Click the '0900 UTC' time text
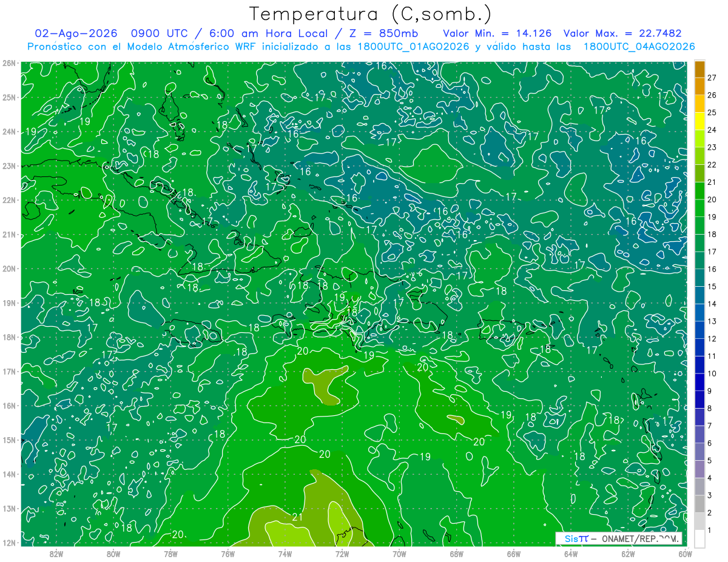Viewport: 728px width, 562px height. (x=160, y=33)
